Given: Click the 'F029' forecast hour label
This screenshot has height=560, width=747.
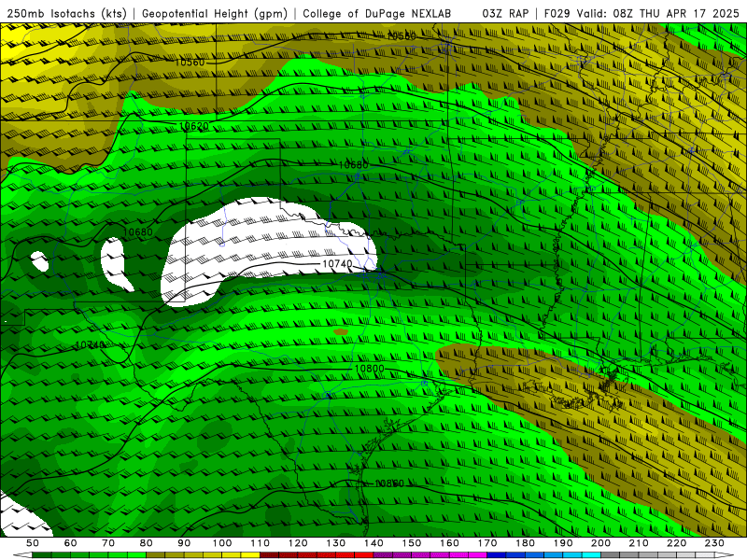Looking at the screenshot, I should click(557, 14).
